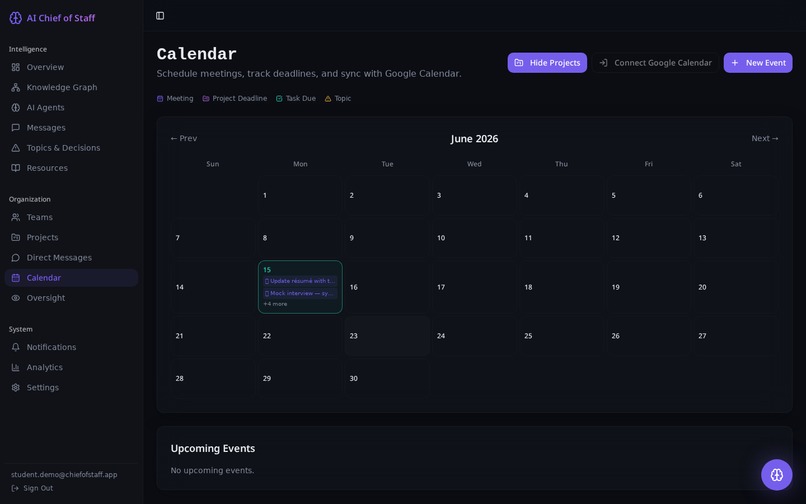Click the login arrow icon on Connect Google Calendar
This screenshot has height=504, width=806.
(603, 63)
